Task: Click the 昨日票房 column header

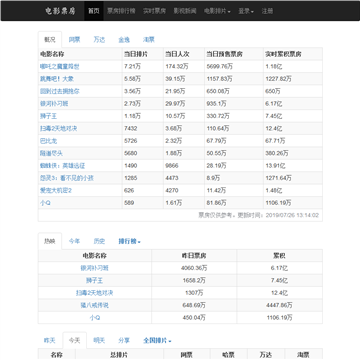Action: click(x=194, y=256)
